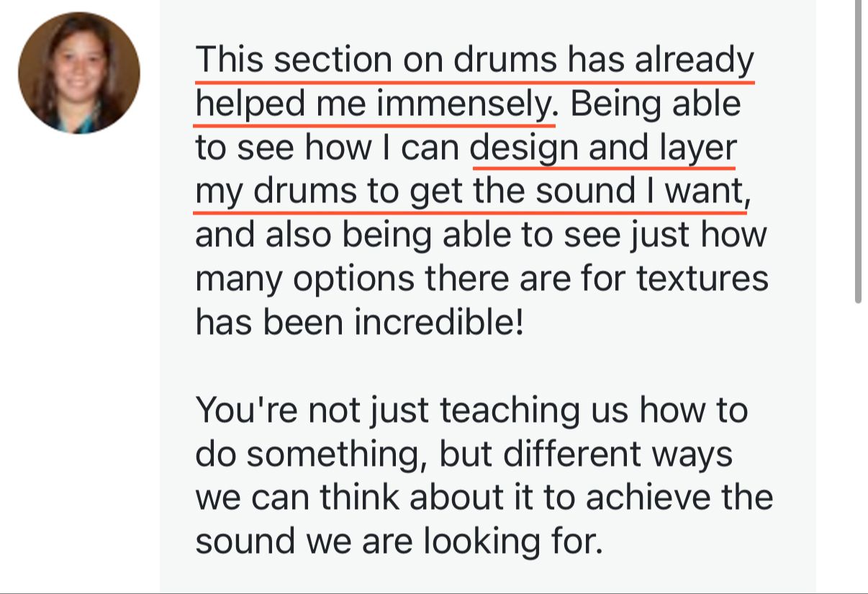This screenshot has width=868, height=594.
Task: Click underlined phrase "helped me immensely"
Action: coord(374,105)
